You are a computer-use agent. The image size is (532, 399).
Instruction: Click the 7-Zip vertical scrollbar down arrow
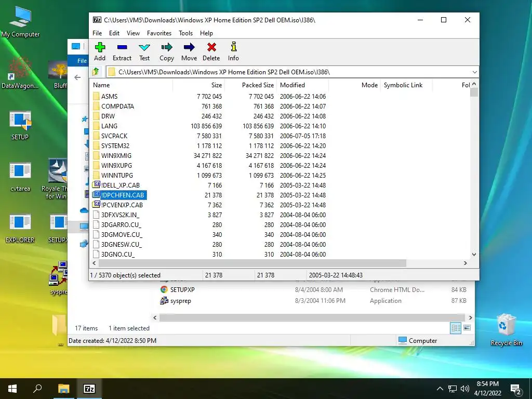tap(474, 254)
